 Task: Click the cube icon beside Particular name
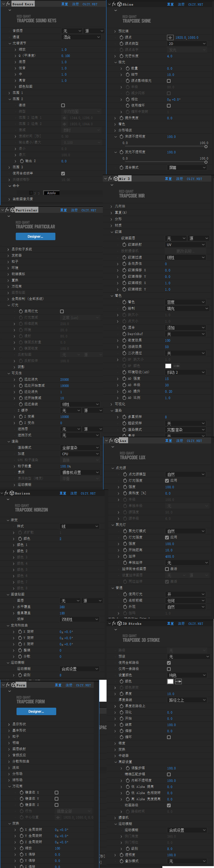(x=13, y=210)
